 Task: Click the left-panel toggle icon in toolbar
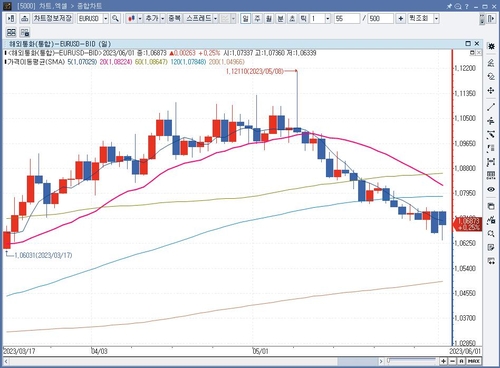click(x=11, y=19)
